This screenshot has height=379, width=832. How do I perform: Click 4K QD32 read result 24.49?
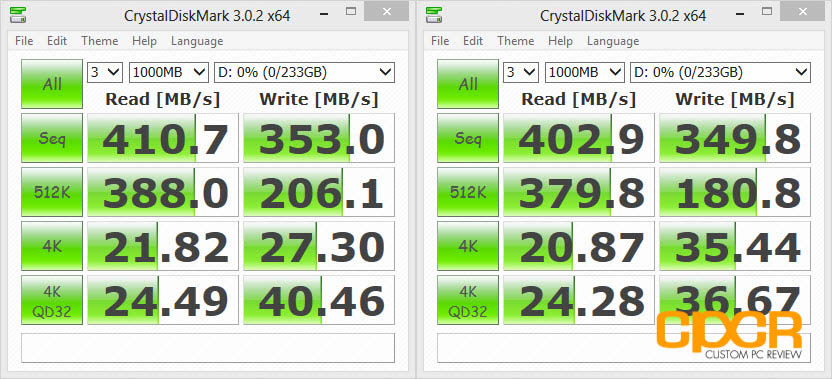[x=163, y=300]
